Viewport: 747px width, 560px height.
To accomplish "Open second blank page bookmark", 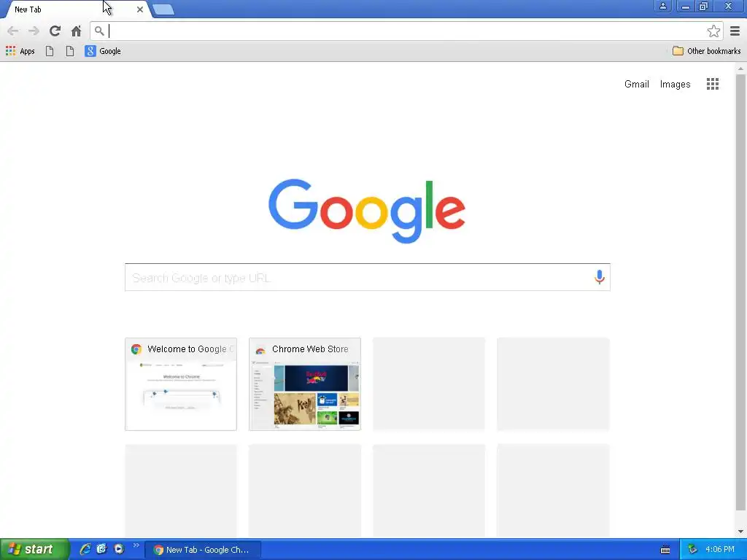I will (x=70, y=51).
